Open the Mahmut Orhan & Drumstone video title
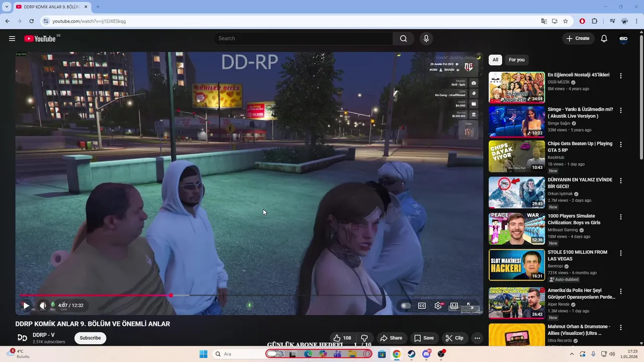The width and height of the screenshot is (644, 362). (579, 330)
